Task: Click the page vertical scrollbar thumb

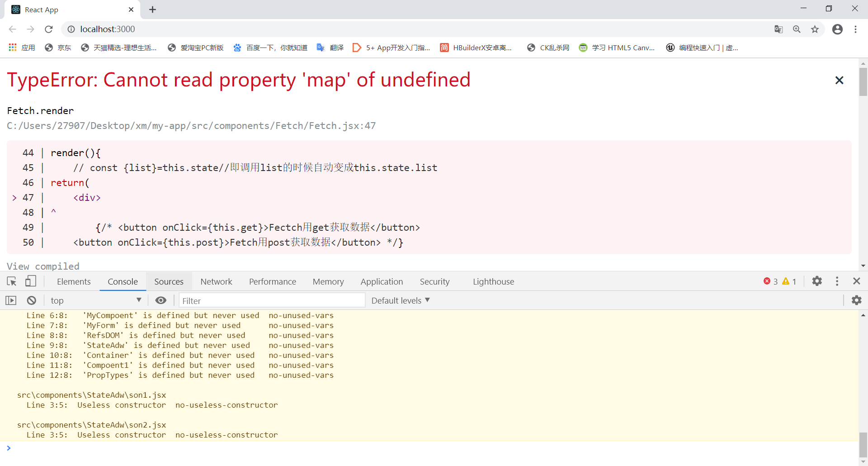Action: click(863, 81)
